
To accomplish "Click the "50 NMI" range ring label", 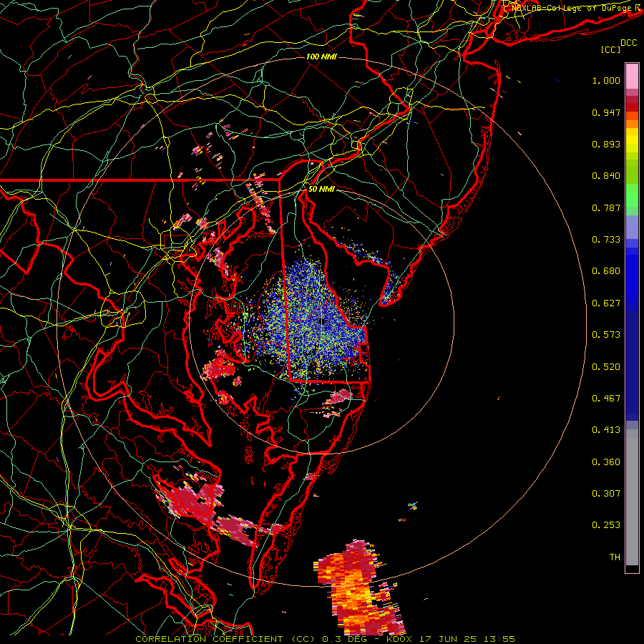I will [321, 189].
